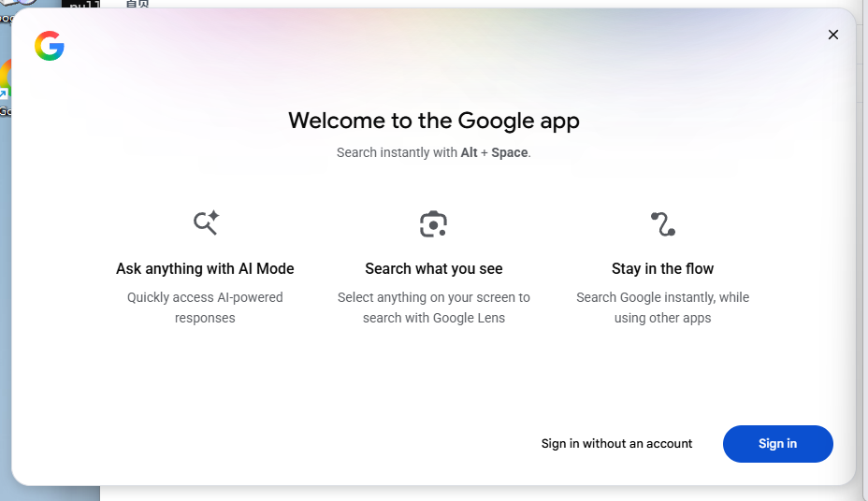Image resolution: width=868 pixels, height=501 pixels.
Task: Click the AI Mode sparkle search icon
Action: [x=206, y=222]
